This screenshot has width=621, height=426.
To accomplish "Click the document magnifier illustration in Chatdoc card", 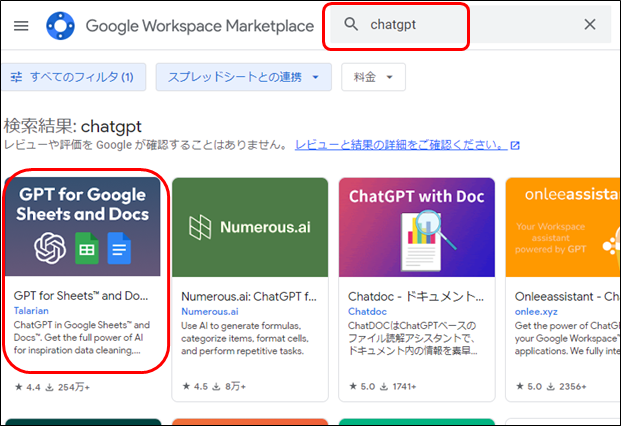I will tap(427, 241).
